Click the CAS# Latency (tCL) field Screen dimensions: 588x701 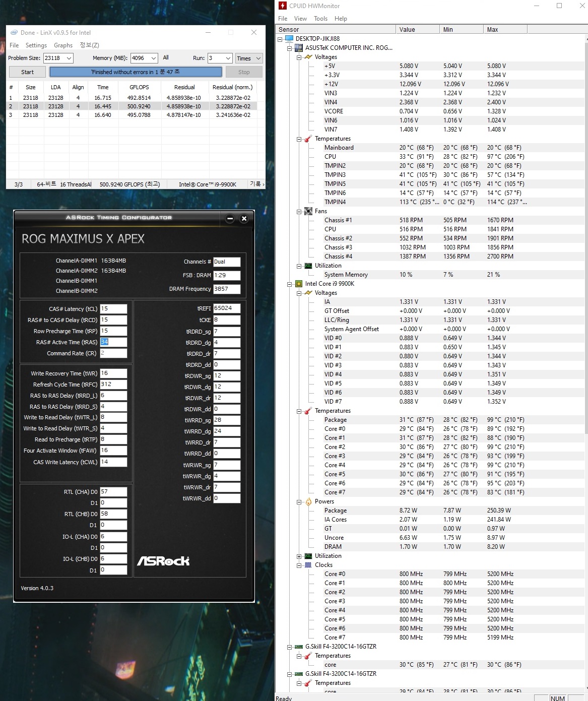click(x=113, y=308)
